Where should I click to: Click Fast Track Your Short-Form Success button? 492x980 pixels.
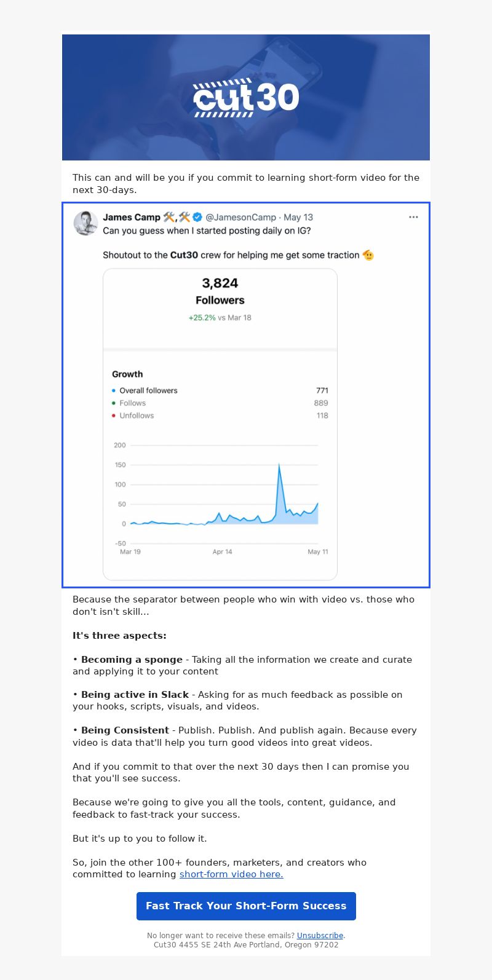pos(246,906)
